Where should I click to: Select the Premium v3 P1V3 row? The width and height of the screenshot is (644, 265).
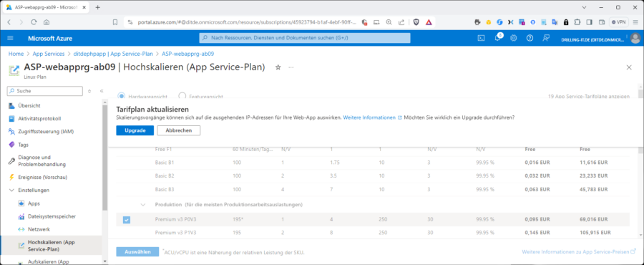[373, 233]
